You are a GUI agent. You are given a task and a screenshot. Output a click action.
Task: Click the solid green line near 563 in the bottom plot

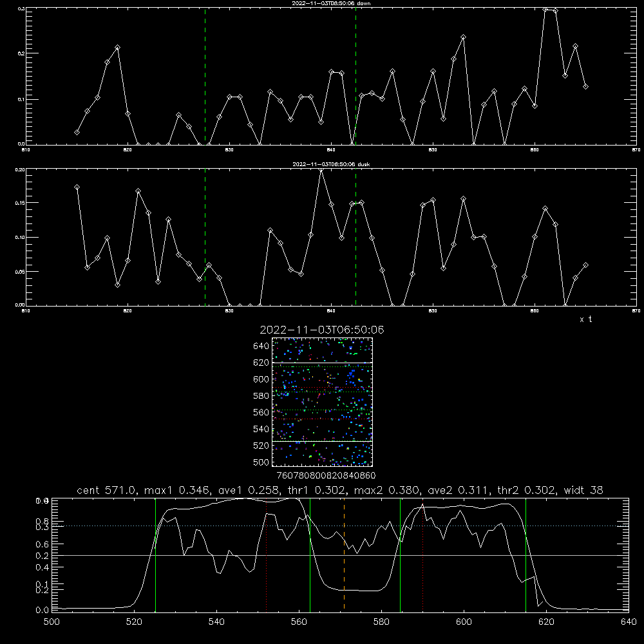point(310,554)
